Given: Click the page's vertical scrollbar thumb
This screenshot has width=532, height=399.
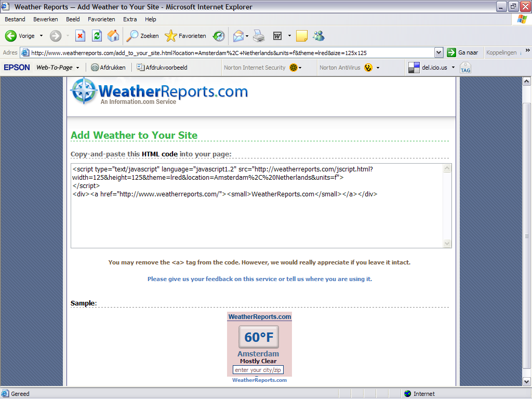Looking at the screenshot, I should click(x=526, y=234).
